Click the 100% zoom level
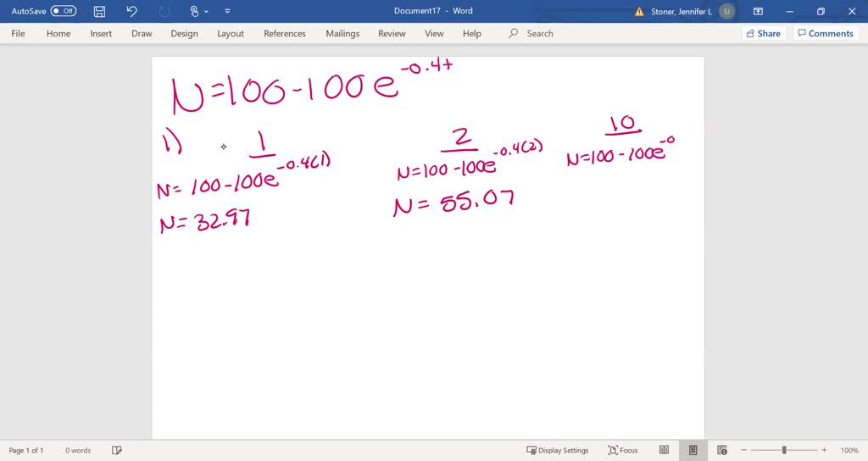Screen dimensions: 868x461 [x=849, y=450]
